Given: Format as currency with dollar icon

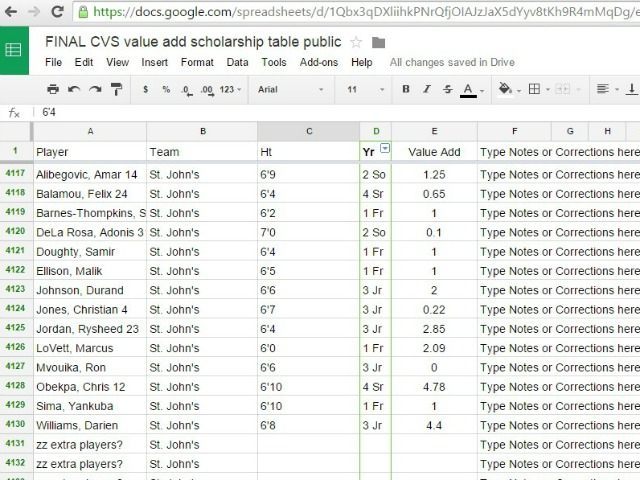Looking at the screenshot, I should pyautogui.click(x=146, y=89).
